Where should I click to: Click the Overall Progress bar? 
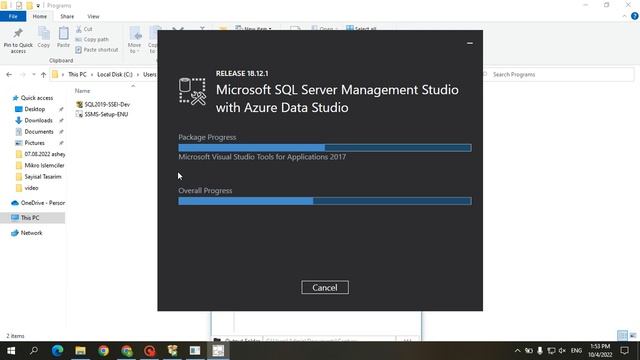325,201
